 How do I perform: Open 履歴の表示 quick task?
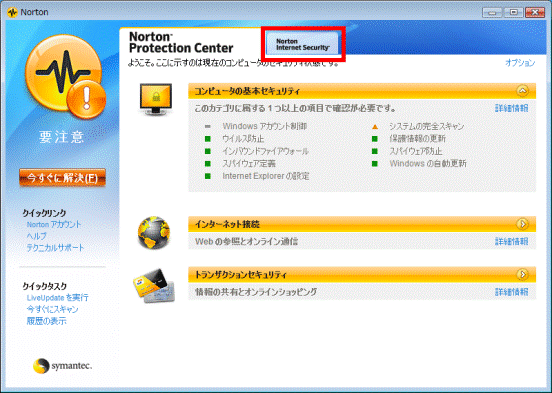tap(46, 321)
